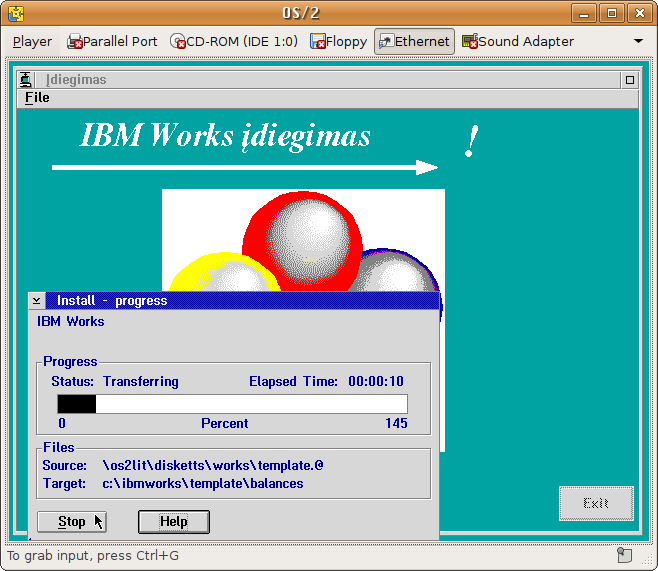The height and width of the screenshot is (571, 658).
Task: Minimize the OS/2 player window
Action: (584, 13)
